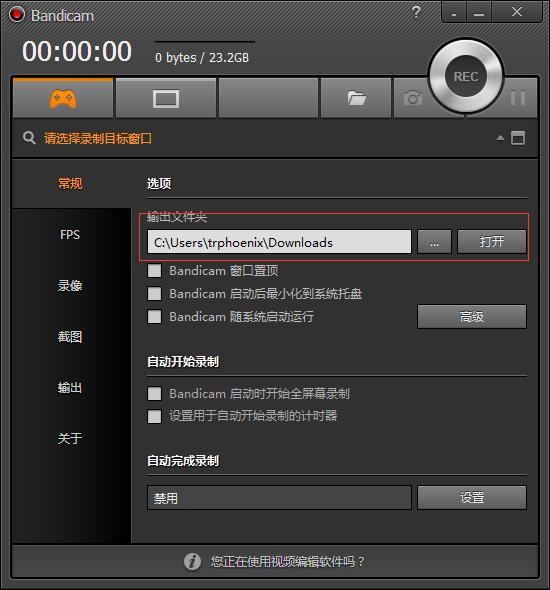Image resolution: width=550 pixels, height=590 pixels.
Task: Minimize to tray with first title button
Action: (x=454, y=12)
